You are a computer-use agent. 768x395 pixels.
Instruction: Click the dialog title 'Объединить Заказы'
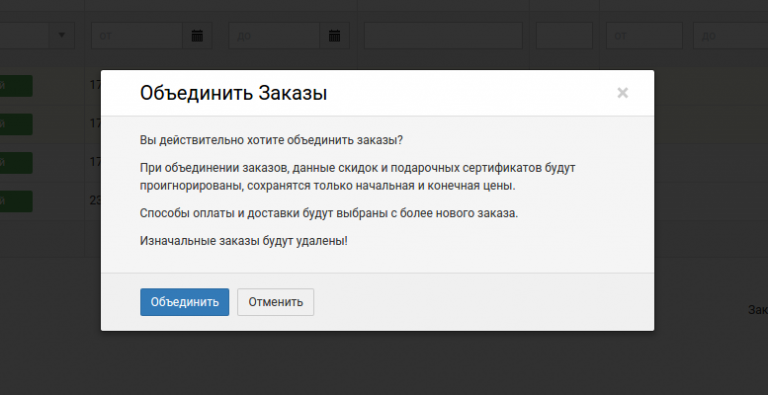[234, 93]
